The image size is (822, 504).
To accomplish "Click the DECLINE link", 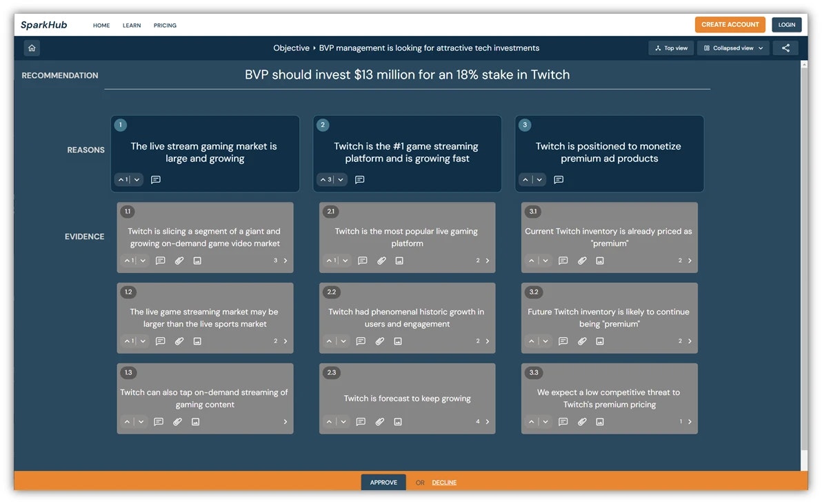I will tap(444, 483).
